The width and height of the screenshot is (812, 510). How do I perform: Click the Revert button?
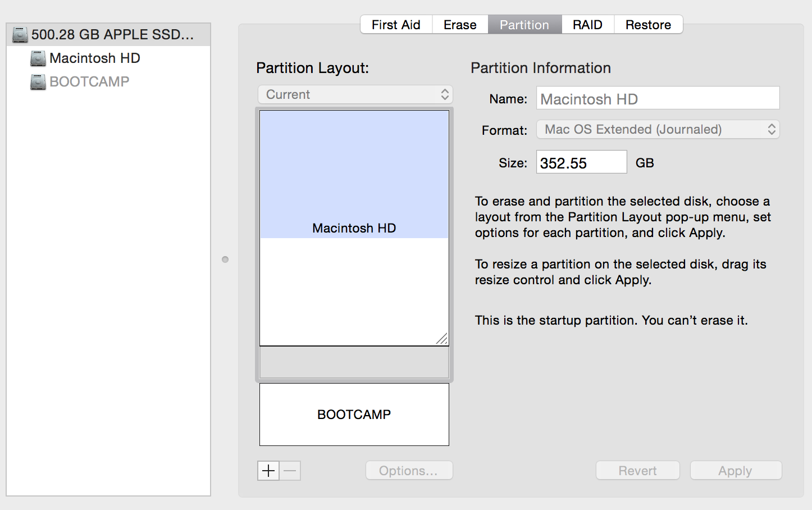pyautogui.click(x=637, y=470)
